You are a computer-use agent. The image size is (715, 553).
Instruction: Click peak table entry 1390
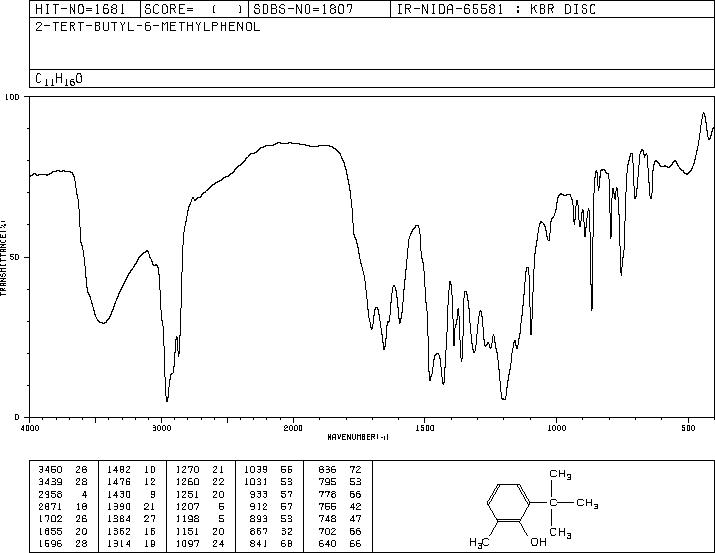pos(119,506)
